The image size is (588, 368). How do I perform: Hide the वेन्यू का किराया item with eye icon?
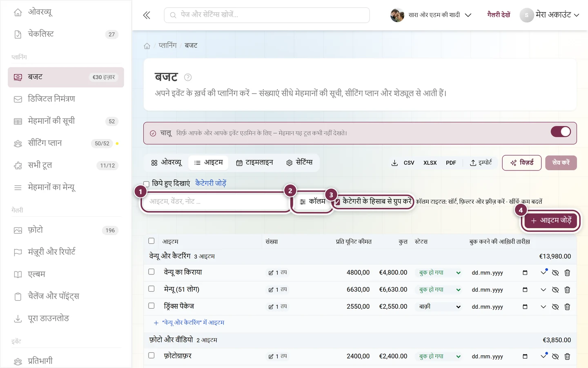pyautogui.click(x=555, y=273)
